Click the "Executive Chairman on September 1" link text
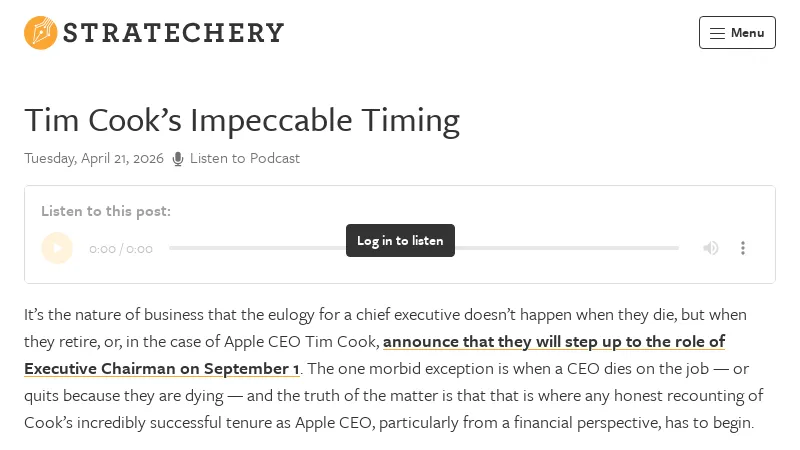Viewport: 800px width, 450px height. pyautogui.click(x=162, y=368)
